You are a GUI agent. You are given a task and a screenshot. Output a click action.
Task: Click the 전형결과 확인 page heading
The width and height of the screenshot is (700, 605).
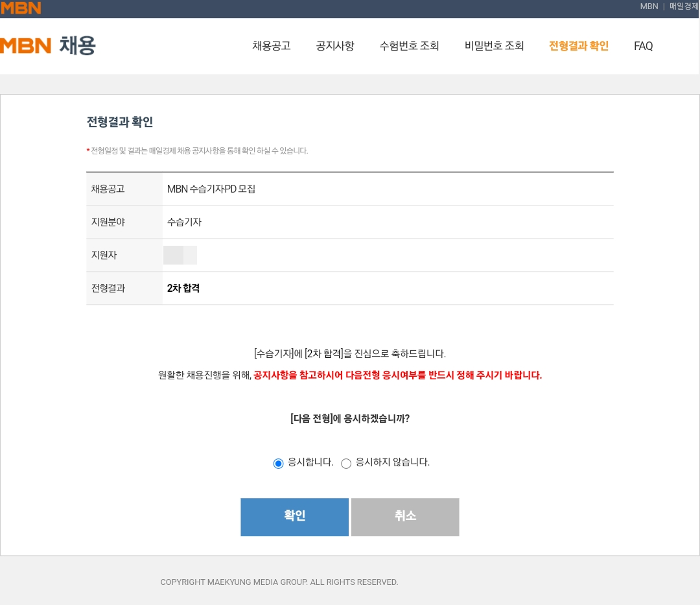119,122
